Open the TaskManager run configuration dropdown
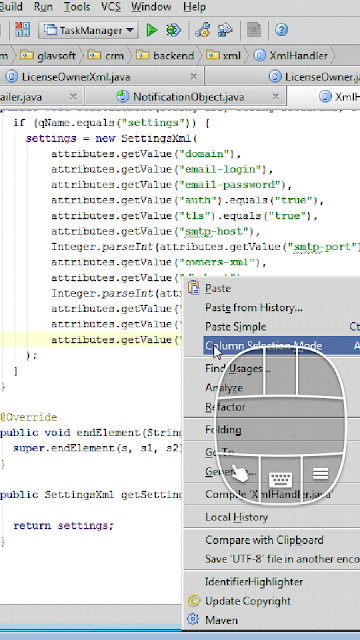 [89, 30]
